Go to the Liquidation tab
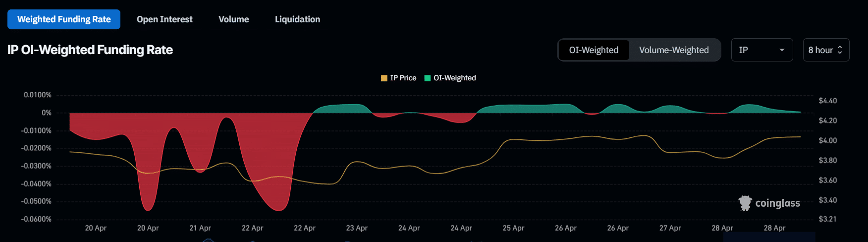This screenshot has height=242, width=868. [x=297, y=19]
